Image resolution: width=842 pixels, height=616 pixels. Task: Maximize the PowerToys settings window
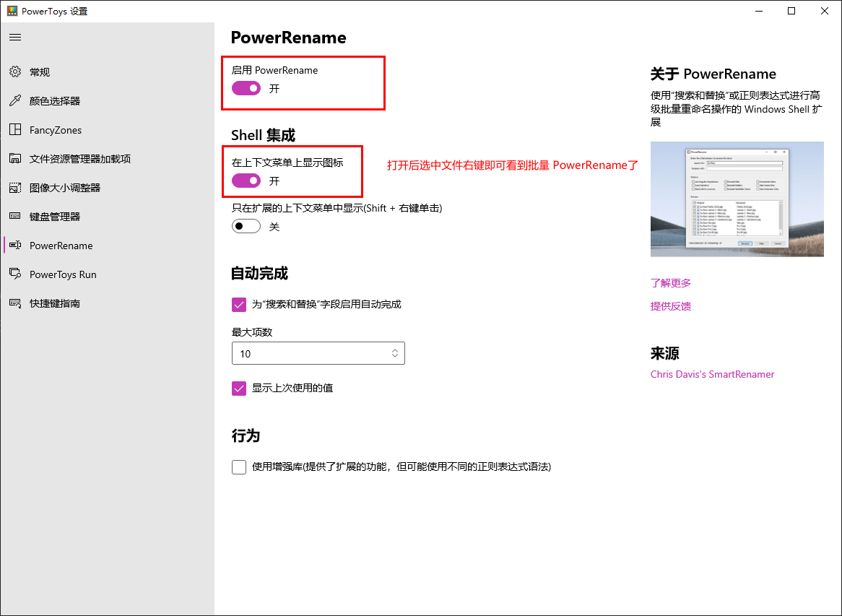791,11
